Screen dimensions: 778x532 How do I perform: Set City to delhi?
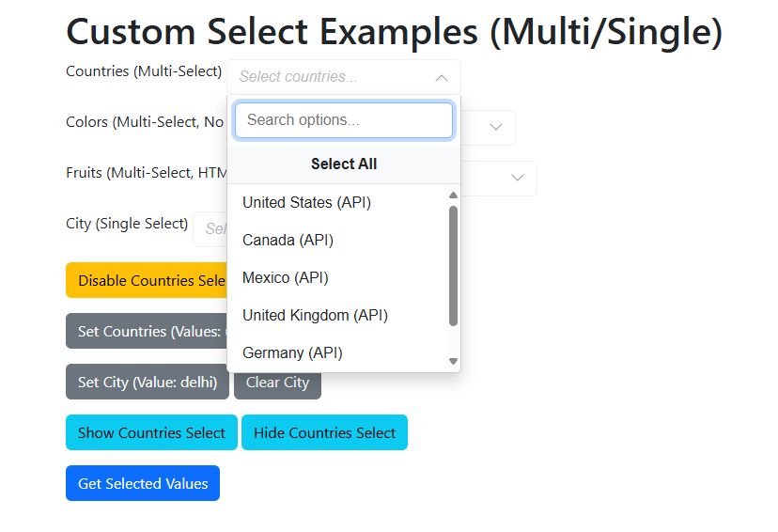148,382
